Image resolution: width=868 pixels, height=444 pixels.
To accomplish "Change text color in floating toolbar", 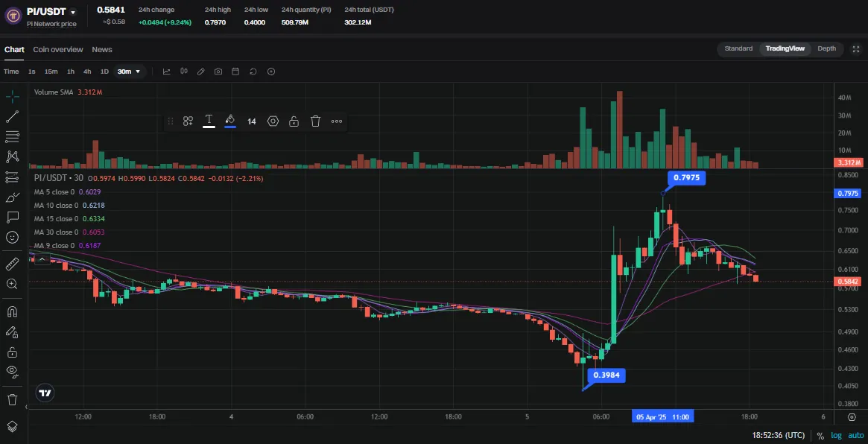I will [x=209, y=121].
